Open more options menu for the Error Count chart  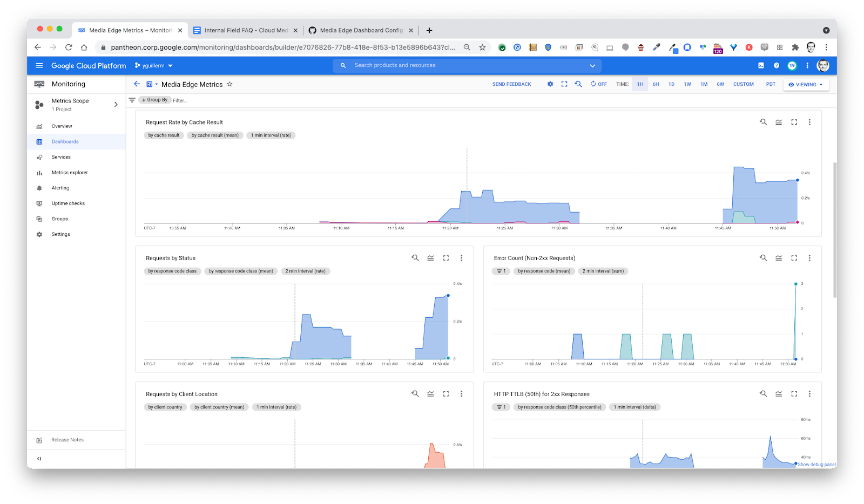(x=809, y=258)
